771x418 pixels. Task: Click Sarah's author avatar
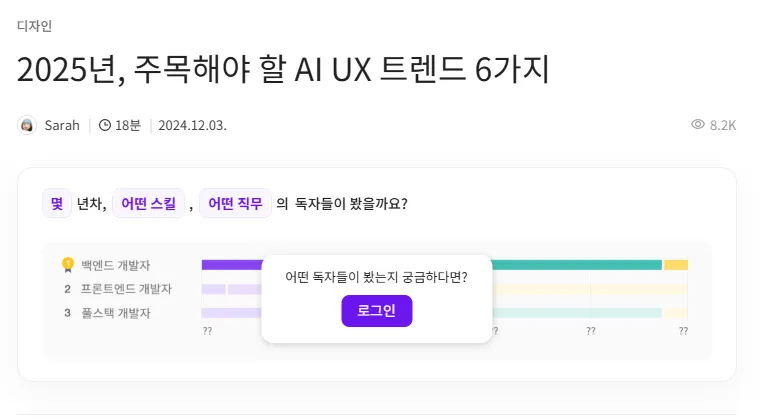click(27, 125)
